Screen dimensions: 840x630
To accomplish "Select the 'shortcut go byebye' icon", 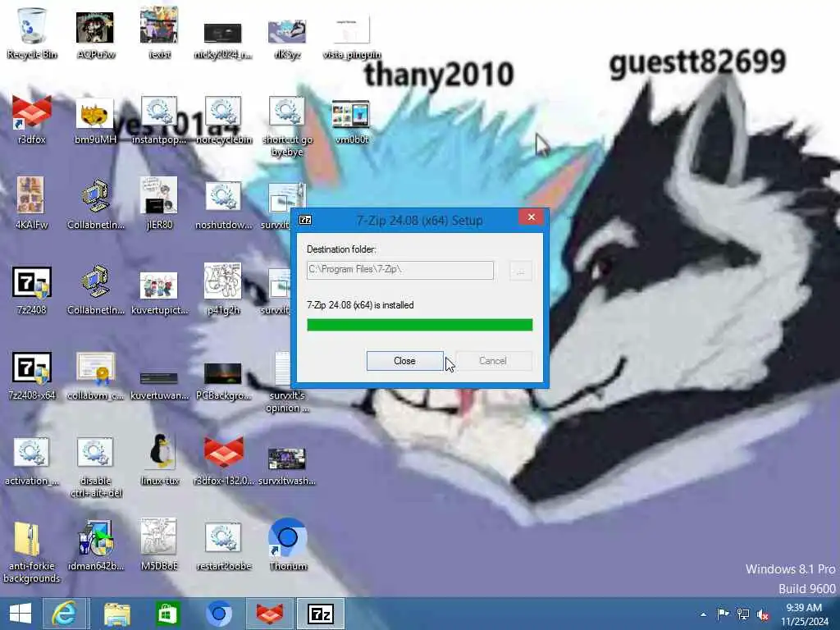I will click(287, 126).
